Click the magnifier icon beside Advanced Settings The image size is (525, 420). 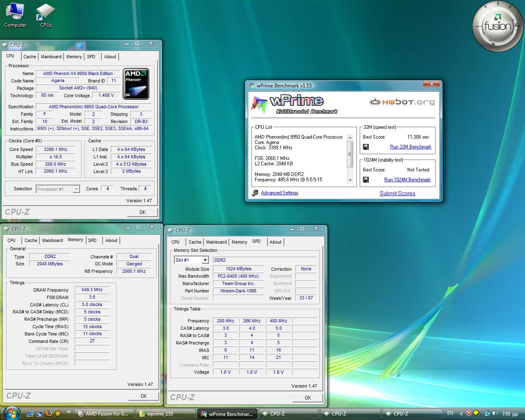[255, 193]
